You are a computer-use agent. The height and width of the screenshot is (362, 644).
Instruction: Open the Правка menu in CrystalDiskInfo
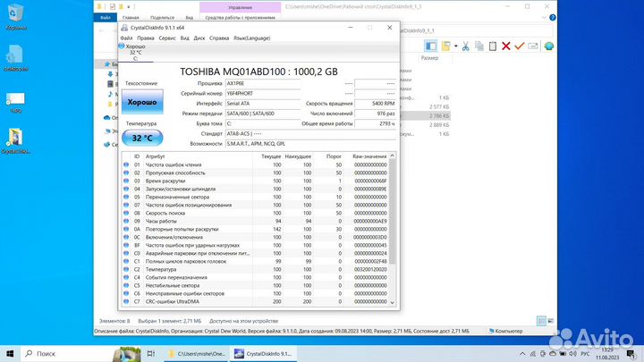(x=146, y=38)
